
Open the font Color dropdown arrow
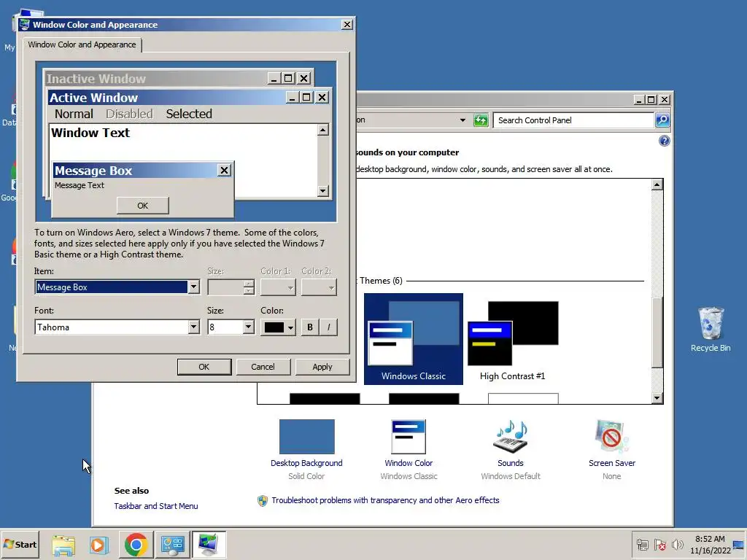click(290, 327)
